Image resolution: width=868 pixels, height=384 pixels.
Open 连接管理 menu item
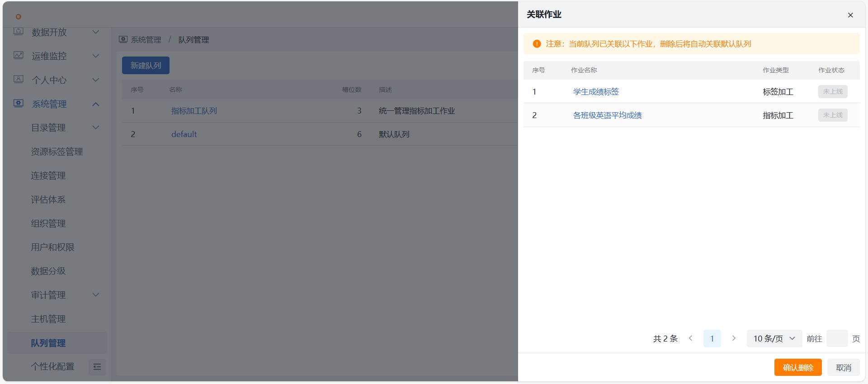(48, 175)
